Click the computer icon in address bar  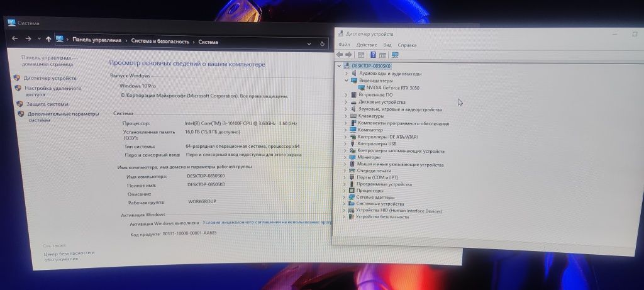[60, 40]
